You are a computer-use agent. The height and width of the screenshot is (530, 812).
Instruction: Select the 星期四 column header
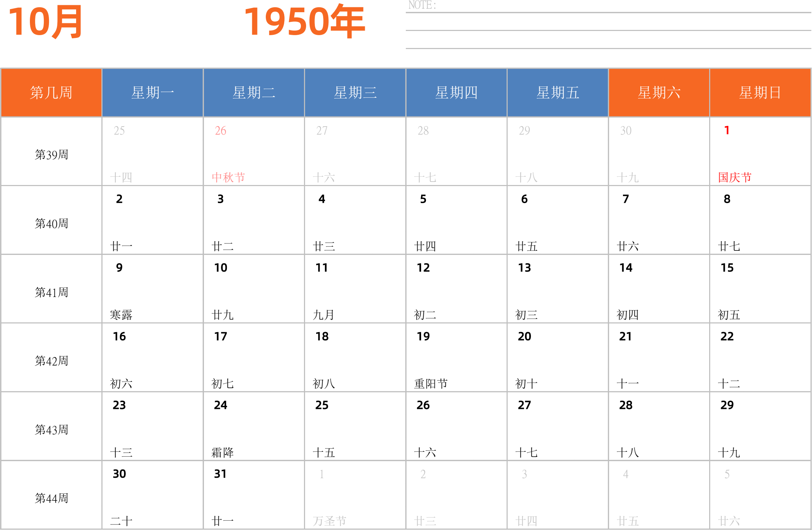coord(456,93)
